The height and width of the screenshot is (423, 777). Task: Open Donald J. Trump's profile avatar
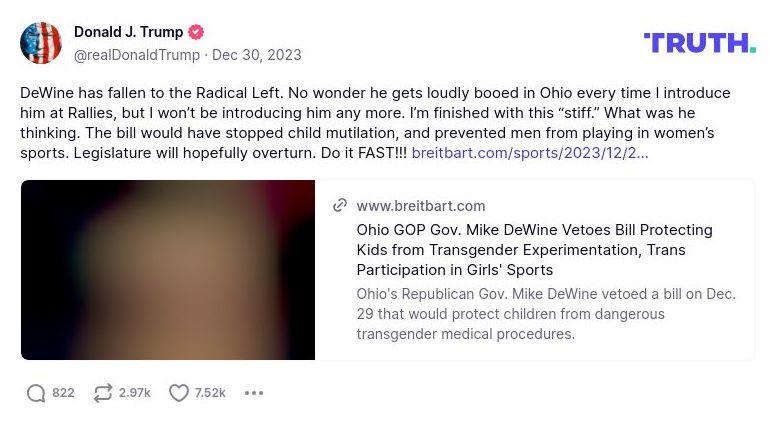coord(41,43)
